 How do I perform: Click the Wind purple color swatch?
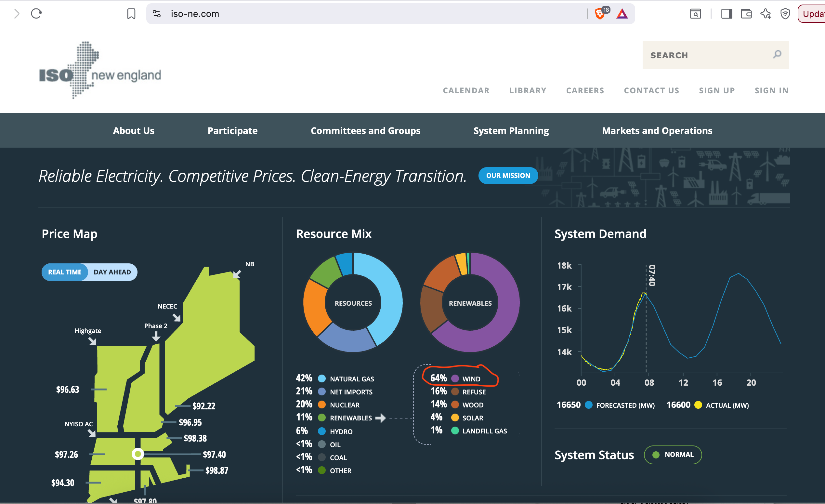click(455, 379)
